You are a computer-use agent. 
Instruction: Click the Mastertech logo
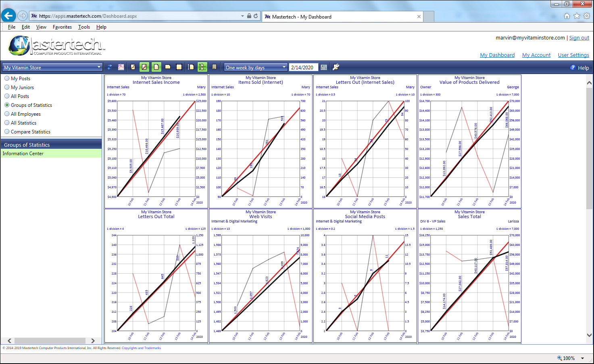(x=56, y=45)
